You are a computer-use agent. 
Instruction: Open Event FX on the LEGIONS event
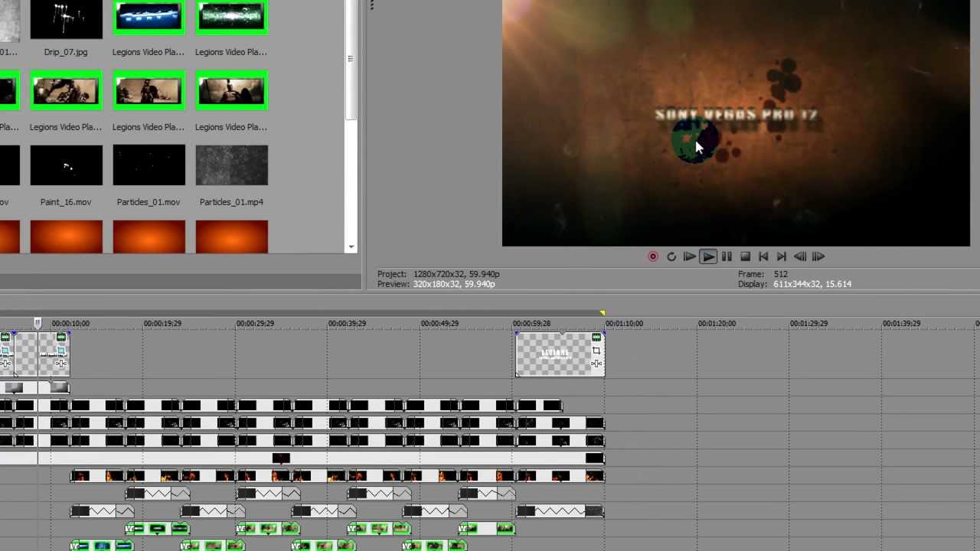[596, 364]
